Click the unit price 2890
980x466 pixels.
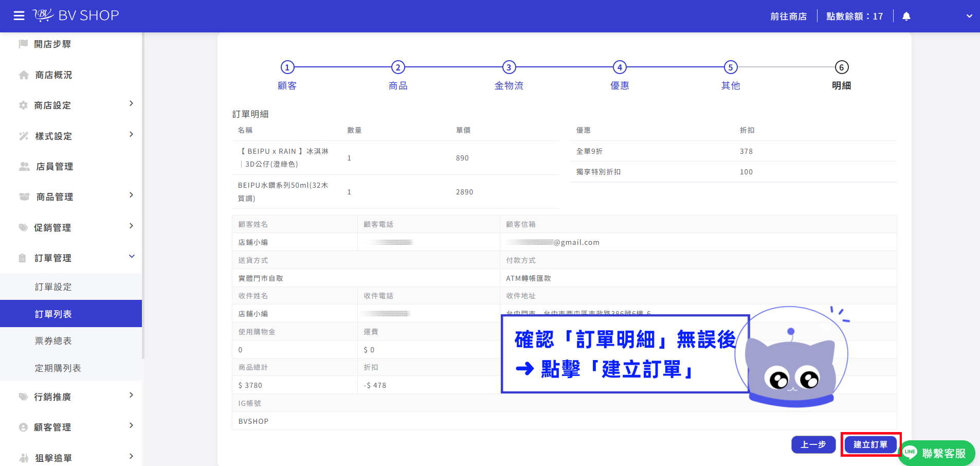pos(464,192)
